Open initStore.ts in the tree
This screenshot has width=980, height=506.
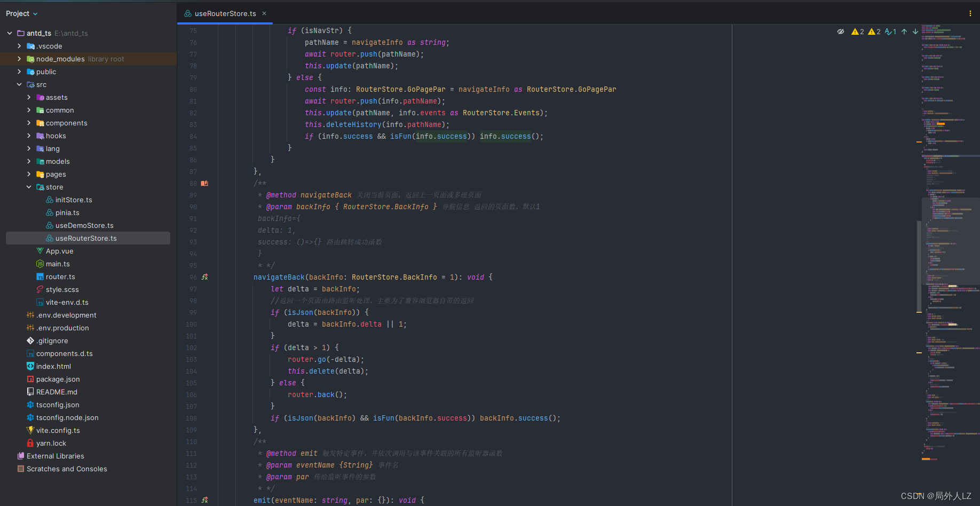click(74, 200)
